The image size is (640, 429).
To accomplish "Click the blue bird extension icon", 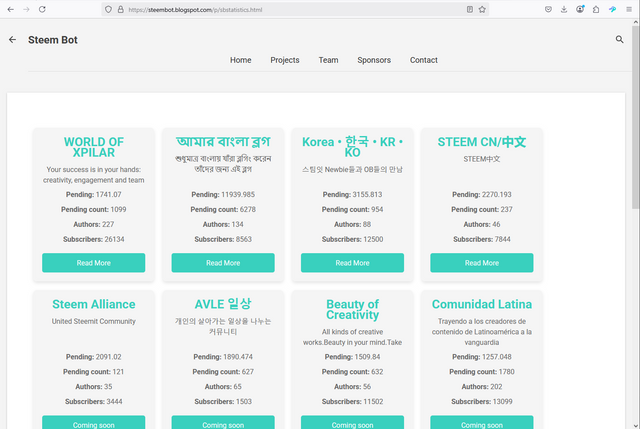I will tap(612, 9).
